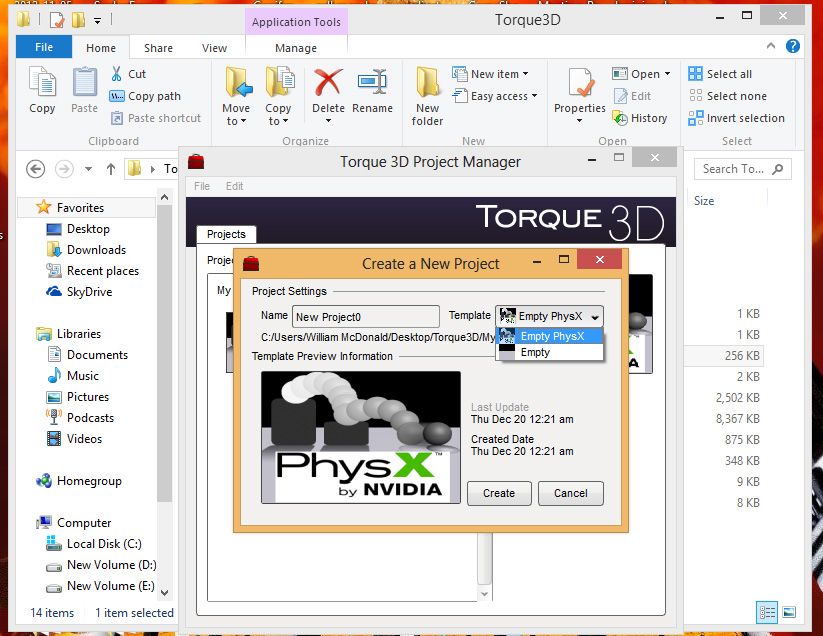Click the project Name input field
Viewport: 823px width, 636px height.
click(365, 317)
